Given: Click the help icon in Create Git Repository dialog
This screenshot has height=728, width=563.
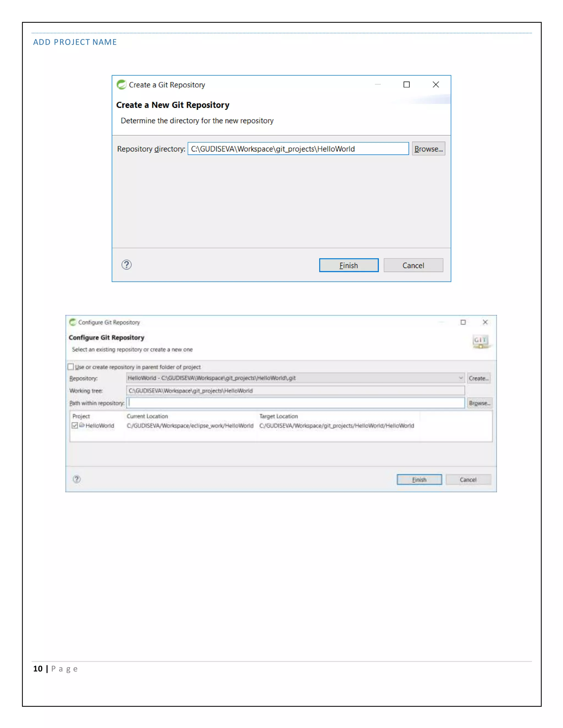Looking at the screenshot, I should [x=126, y=265].
